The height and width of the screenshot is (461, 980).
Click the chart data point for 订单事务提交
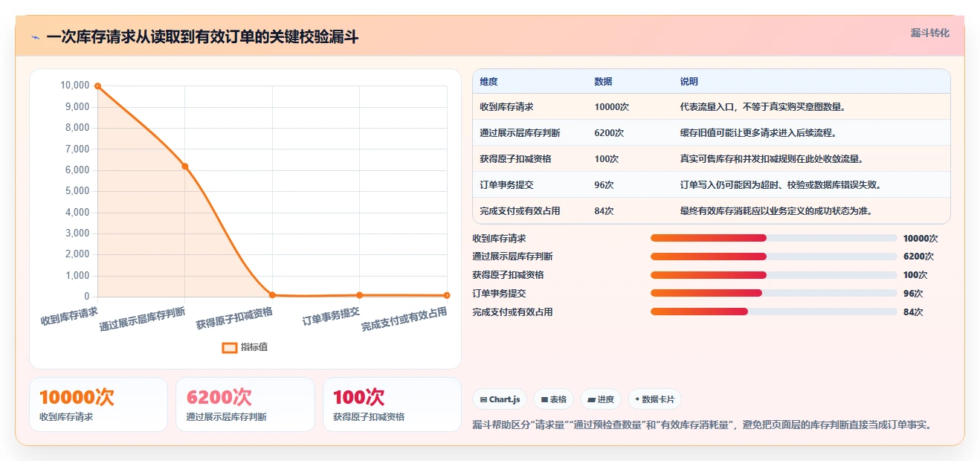tap(360, 295)
